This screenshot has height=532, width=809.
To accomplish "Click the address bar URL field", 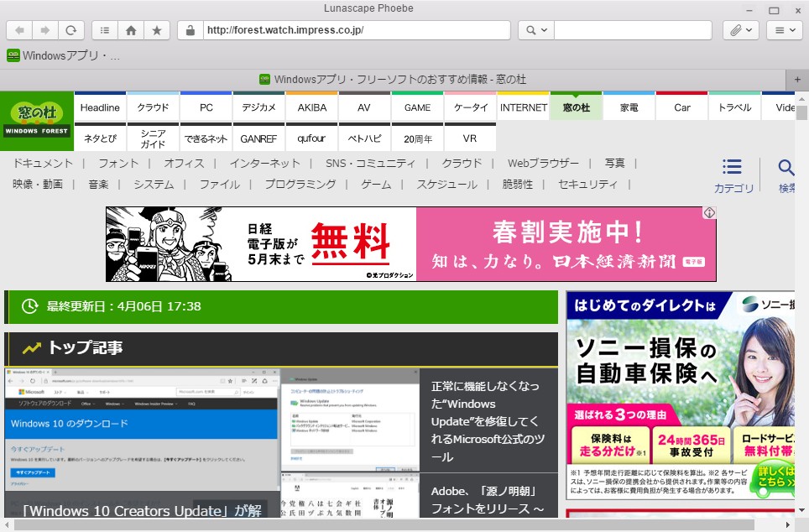I will 357,30.
